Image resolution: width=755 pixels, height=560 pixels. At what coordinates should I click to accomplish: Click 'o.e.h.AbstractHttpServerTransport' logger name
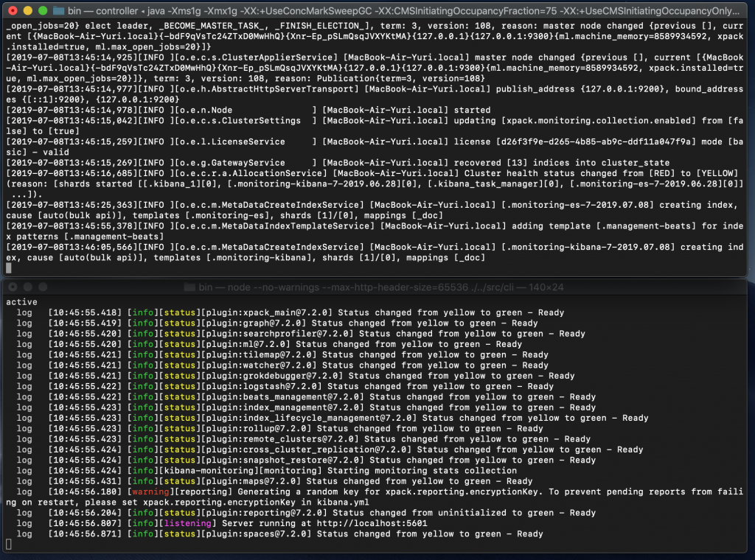click(267, 89)
